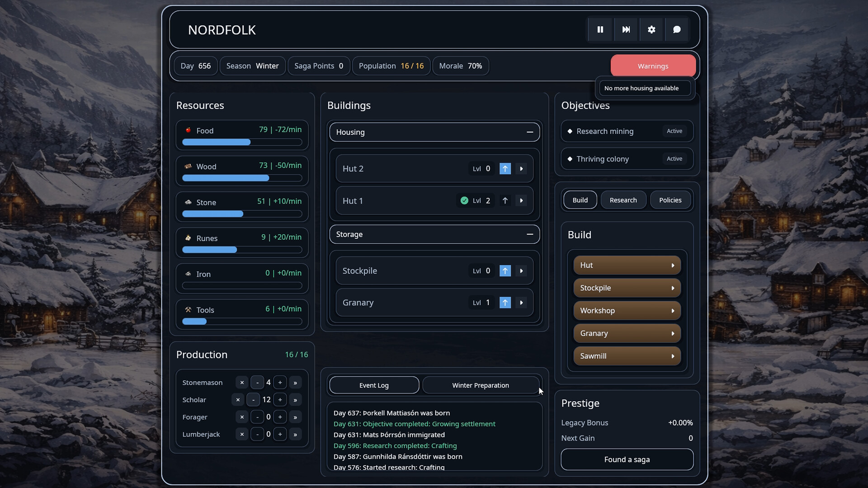Switch to the Build tab
Image resolution: width=868 pixels, height=488 pixels.
point(580,200)
